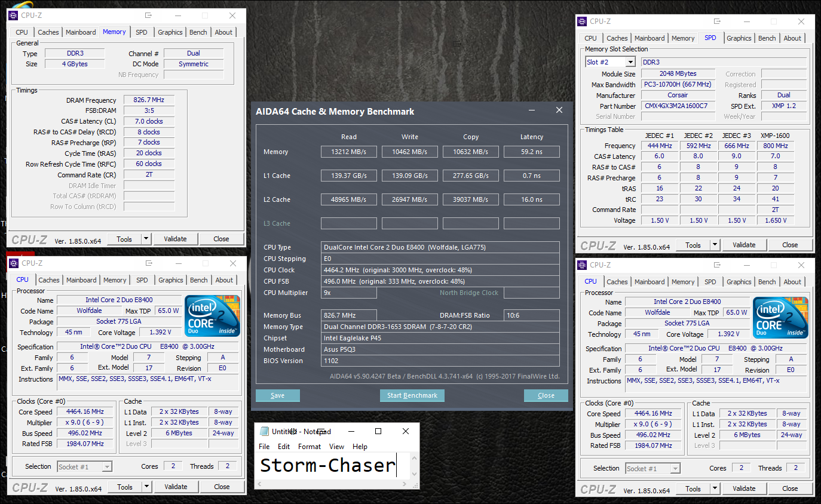This screenshot has height=504, width=821.
Task: Open Socket #1 selection dropdown in bottom-right CPU-Z
Action: [x=675, y=469]
